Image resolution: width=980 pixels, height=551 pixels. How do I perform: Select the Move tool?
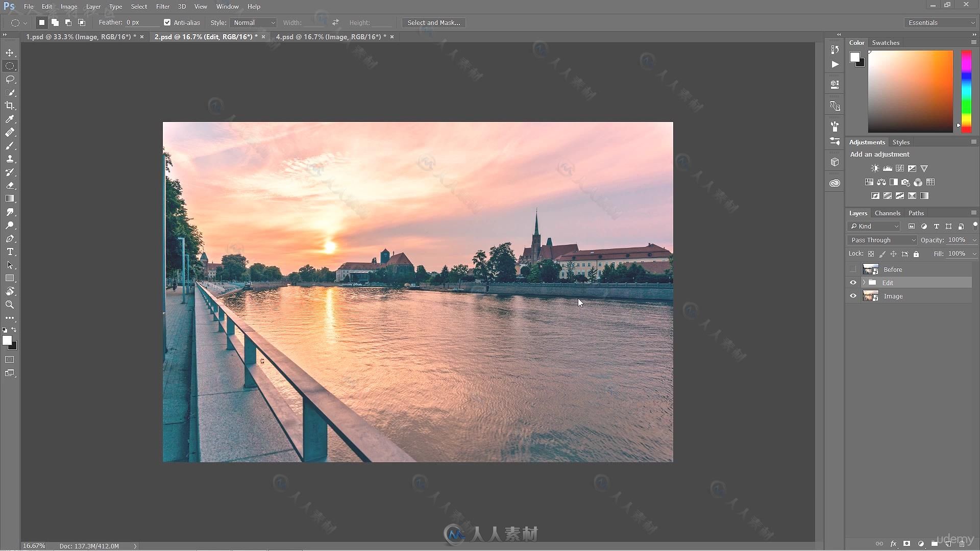pos(9,52)
